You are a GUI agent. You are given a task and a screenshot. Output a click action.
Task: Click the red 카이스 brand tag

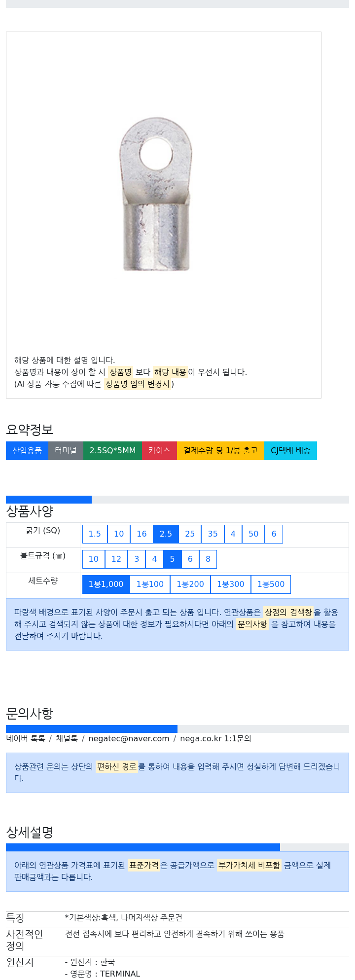click(159, 451)
